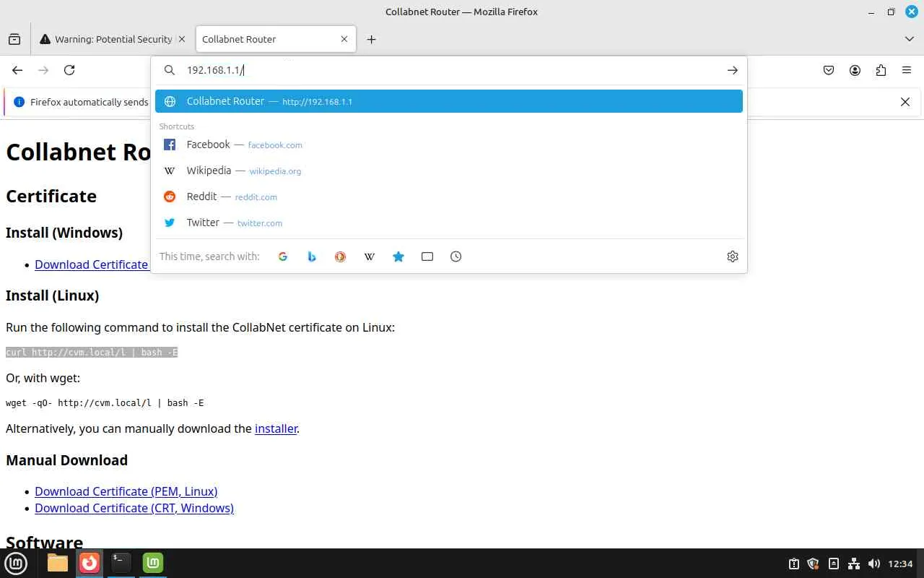The height and width of the screenshot is (578, 924).
Task: Select the Reddit shortcut suggestion
Action: click(x=449, y=197)
